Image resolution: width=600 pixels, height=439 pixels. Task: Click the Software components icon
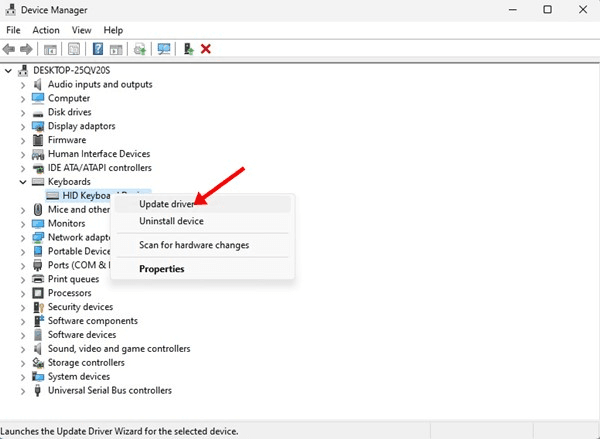[38, 321]
